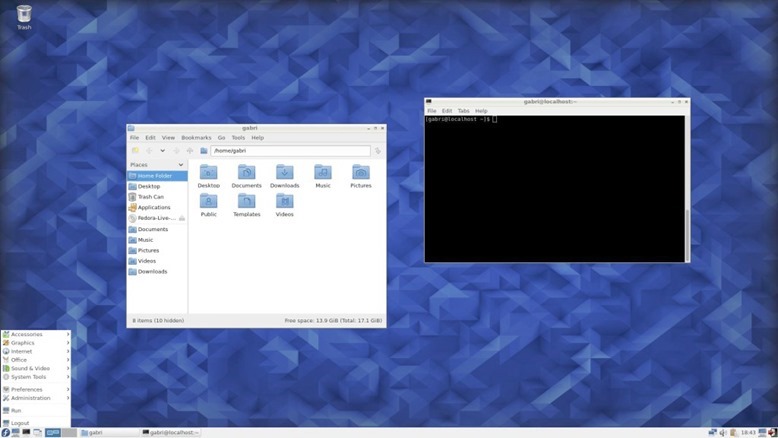Click the home folder icon beside the path bar
The width and height of the screenshot is (778, 438).
203,150
